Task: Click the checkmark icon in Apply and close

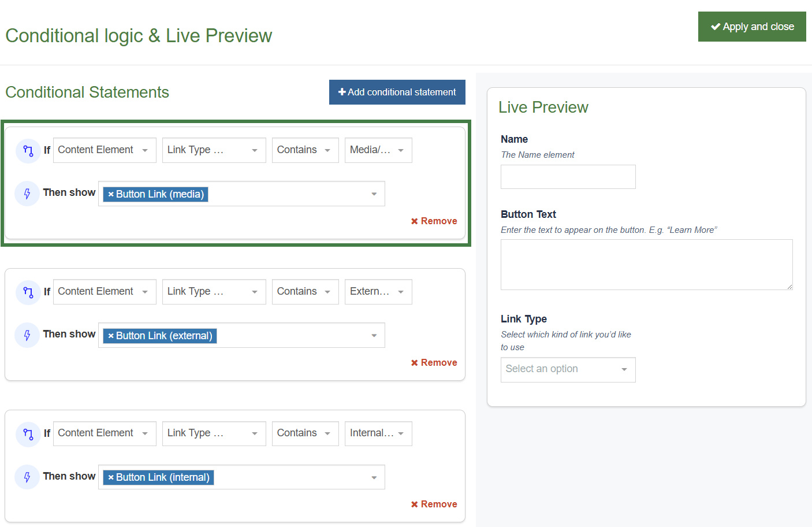Action: (716, 26)
